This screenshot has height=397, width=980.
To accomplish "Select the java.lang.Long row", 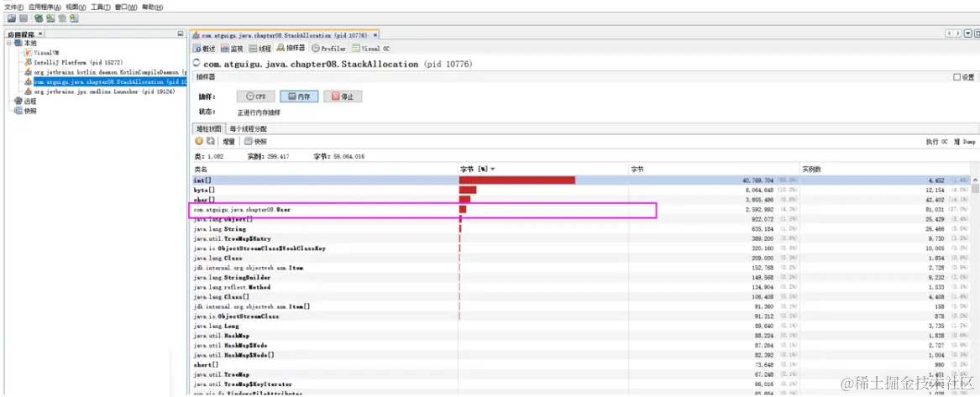I will pos(581,326).
